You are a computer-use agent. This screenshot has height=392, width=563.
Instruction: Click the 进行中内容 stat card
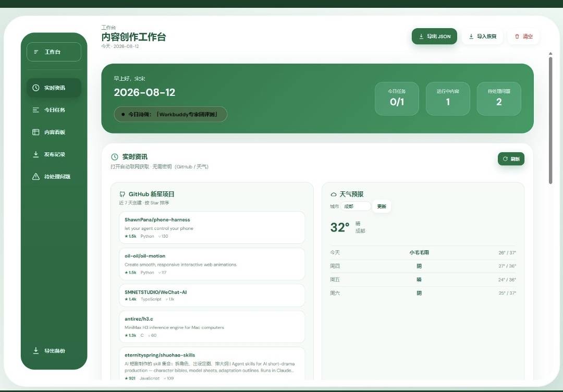coord(448,99)
